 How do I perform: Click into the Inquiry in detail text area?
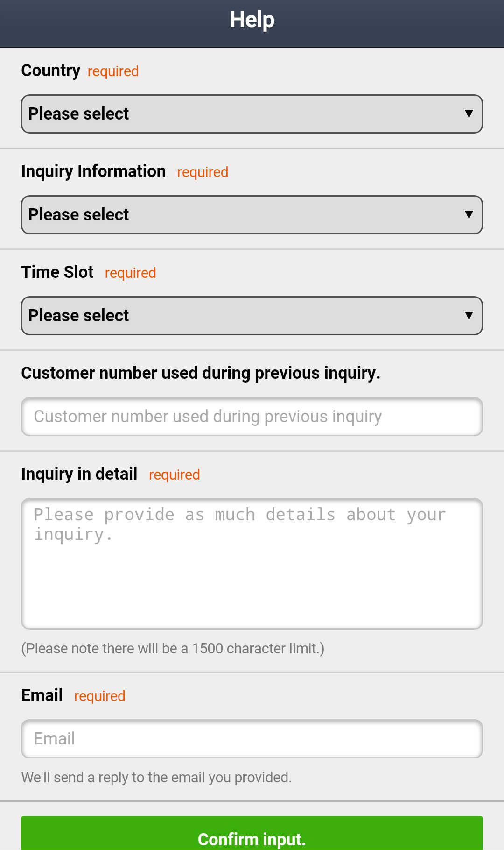point(252,564)
